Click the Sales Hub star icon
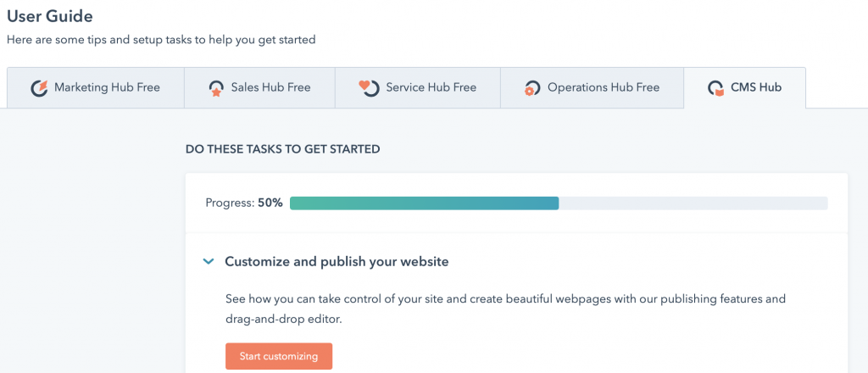868x373 pixels. 216,87
